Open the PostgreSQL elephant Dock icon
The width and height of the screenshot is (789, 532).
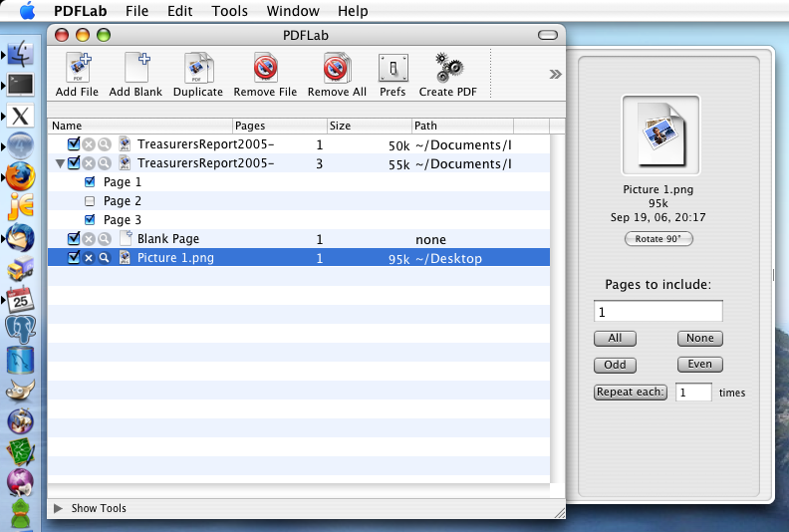(20, 329)
